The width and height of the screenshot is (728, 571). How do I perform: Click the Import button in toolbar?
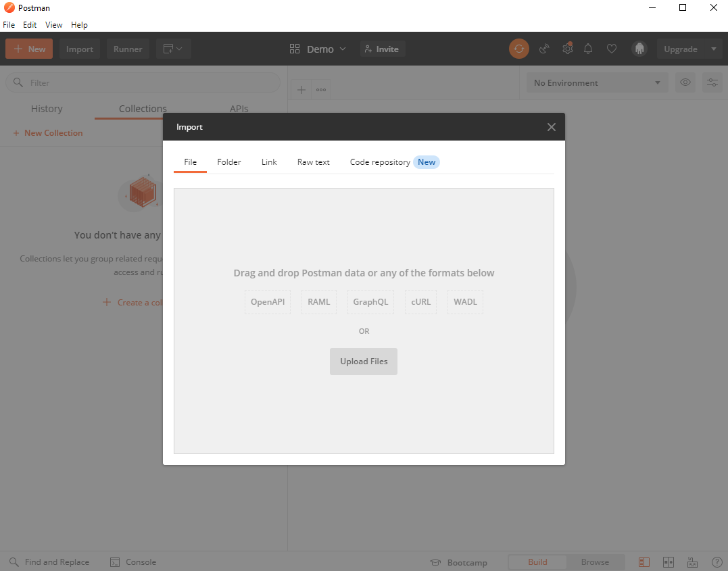point(79,49)
